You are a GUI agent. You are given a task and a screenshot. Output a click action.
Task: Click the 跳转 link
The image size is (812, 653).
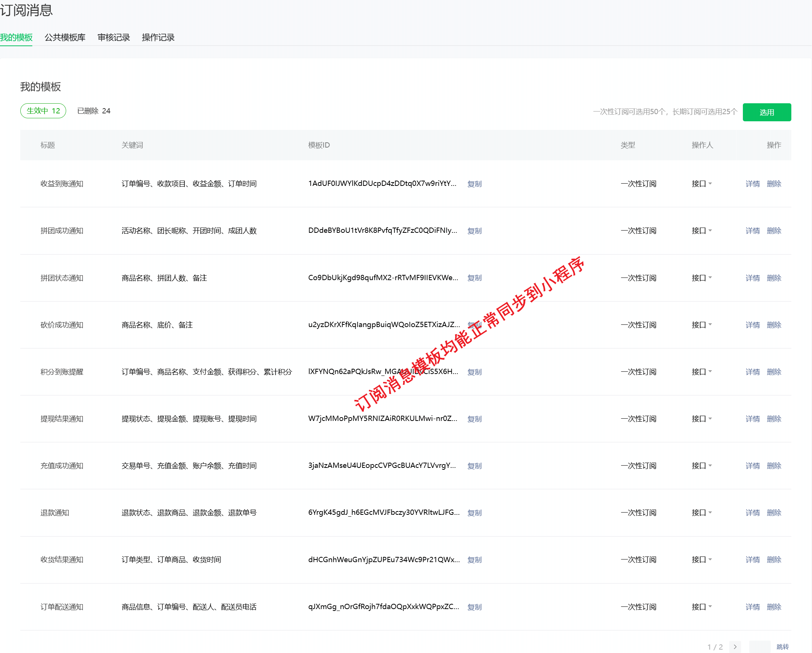782,647
